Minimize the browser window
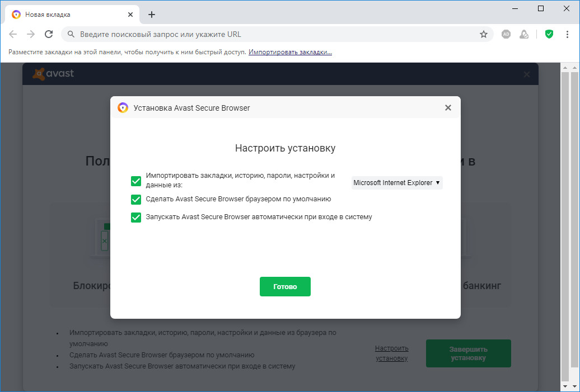Screen dimensions: 580x392 (515, 8)
